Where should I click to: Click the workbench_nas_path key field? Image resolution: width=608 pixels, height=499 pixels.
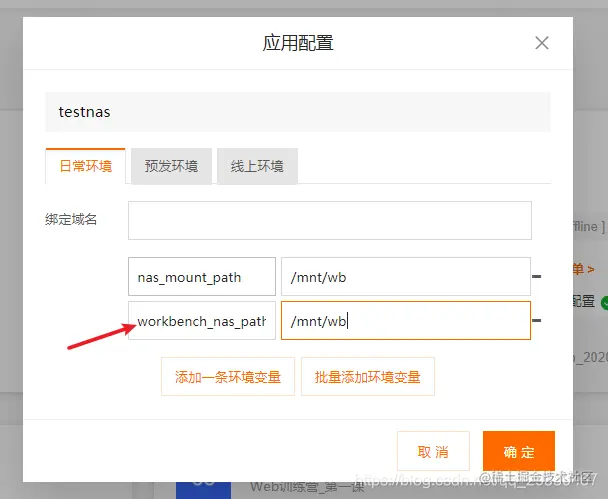(202, 320)
